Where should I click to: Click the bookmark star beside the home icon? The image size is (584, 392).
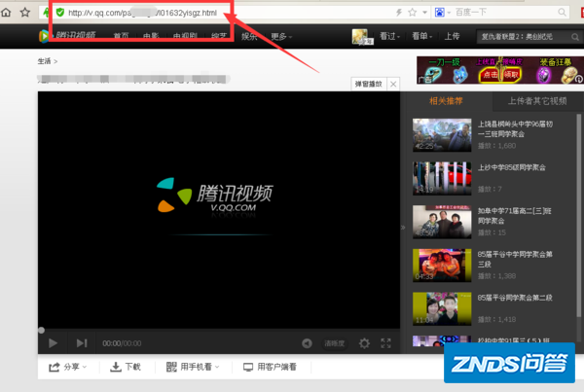[x=25, y=13]
